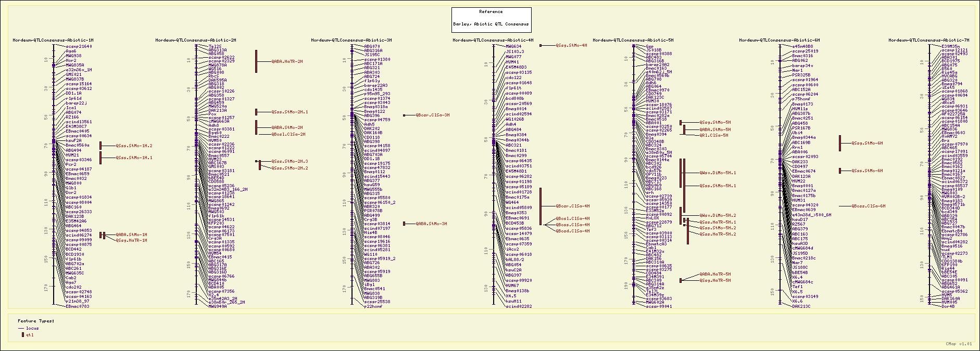Click the small QTL marker beside QSsg.StMo-4H
980x351 pixels.
pos(541,46)
